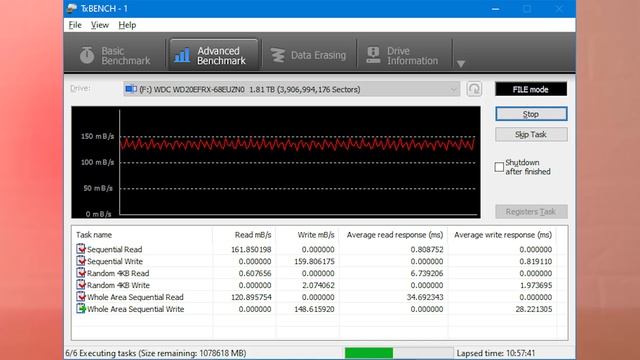Click Average write response column header
The height and width of the screenshot is (360, 640).
(x=502, y=235)
